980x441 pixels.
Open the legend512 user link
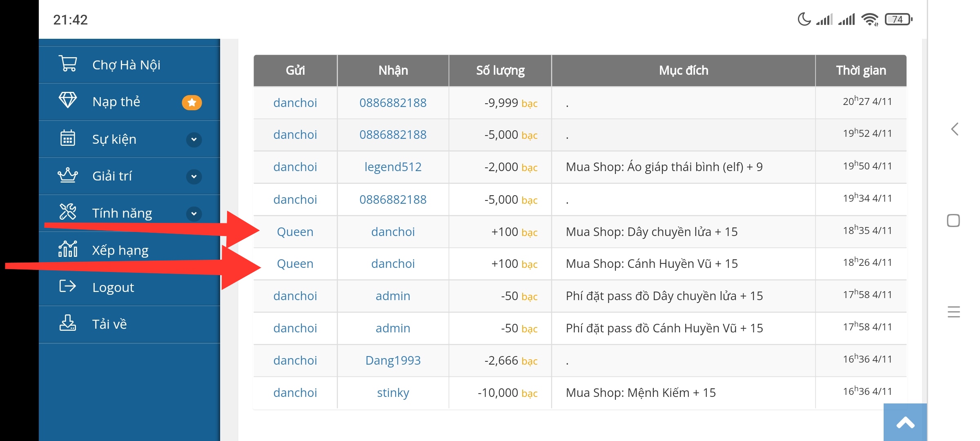pos(393,167)
